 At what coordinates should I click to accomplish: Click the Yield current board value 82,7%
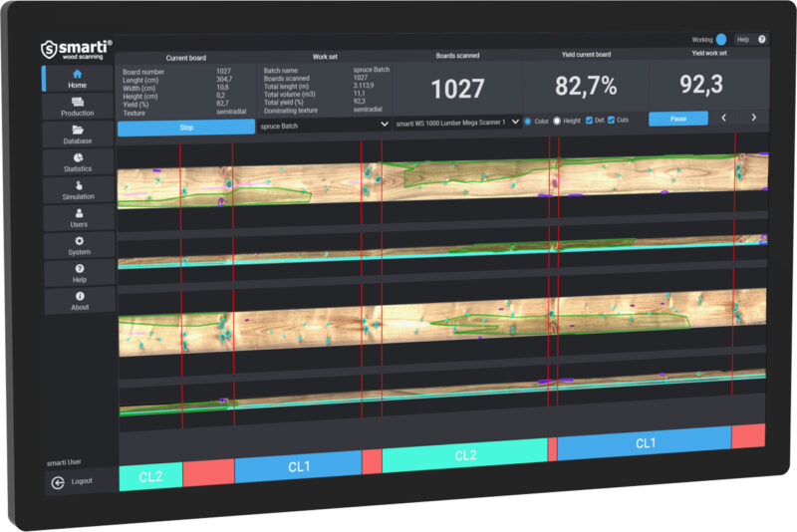[x=586, y=86]
